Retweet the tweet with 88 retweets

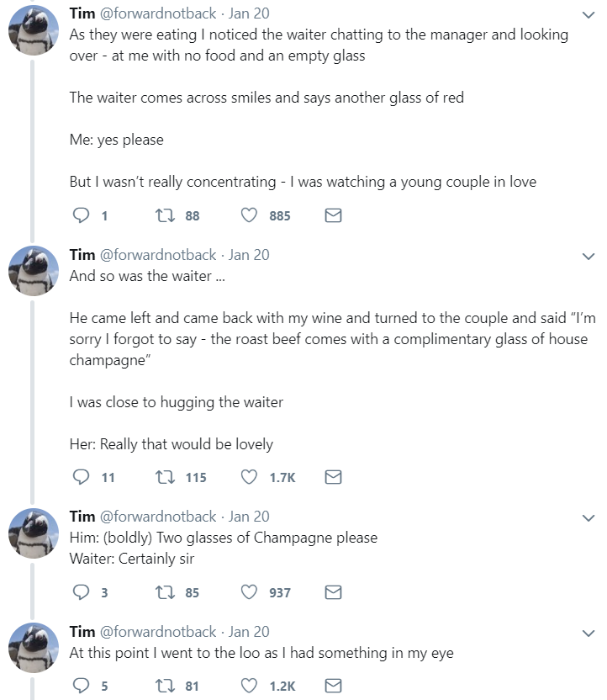tap(165, 215)
